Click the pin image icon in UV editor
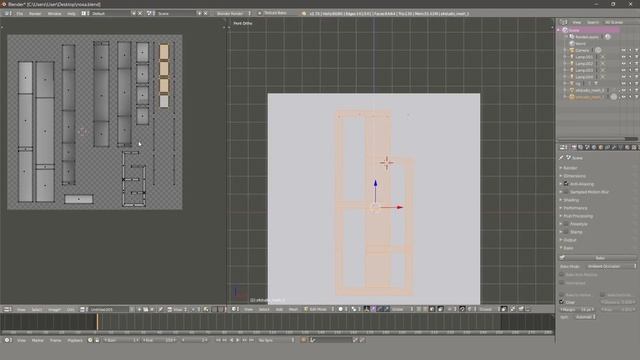This screenshot has width=640, height=360. [x=161, y=309]
